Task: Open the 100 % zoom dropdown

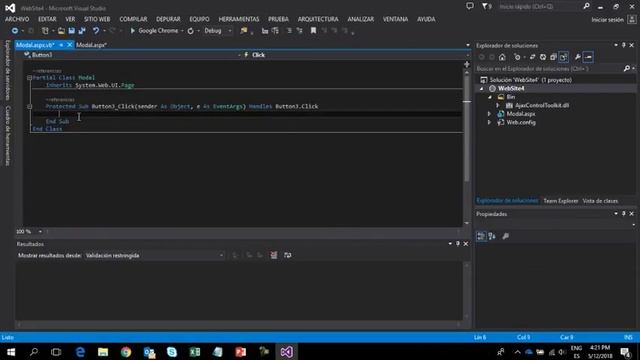Action: point(40,231)
